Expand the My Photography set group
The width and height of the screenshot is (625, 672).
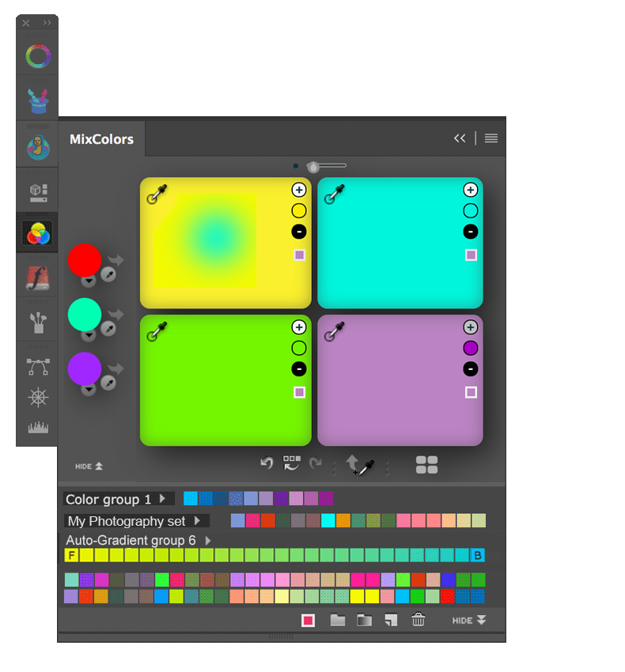click(x=197, y=521)
